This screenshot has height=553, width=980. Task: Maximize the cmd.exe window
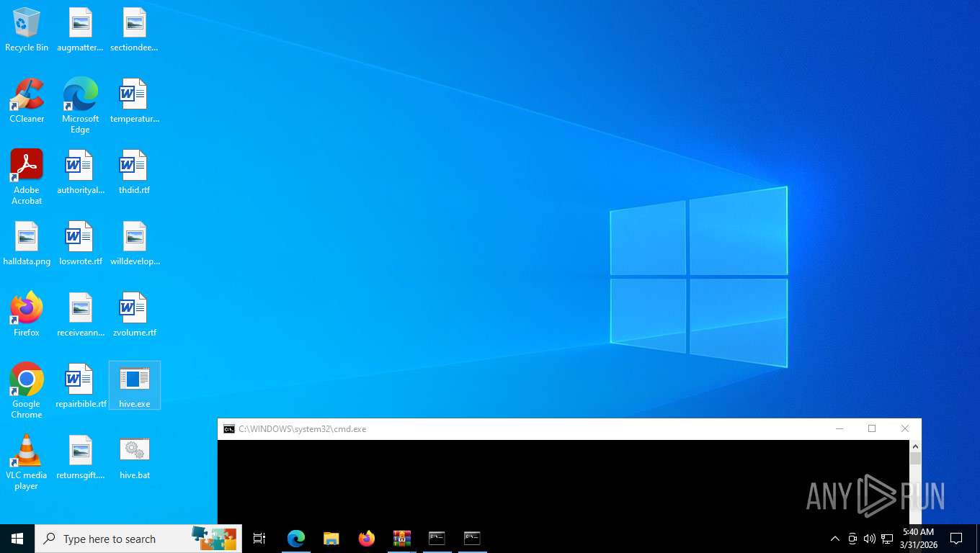872,429
